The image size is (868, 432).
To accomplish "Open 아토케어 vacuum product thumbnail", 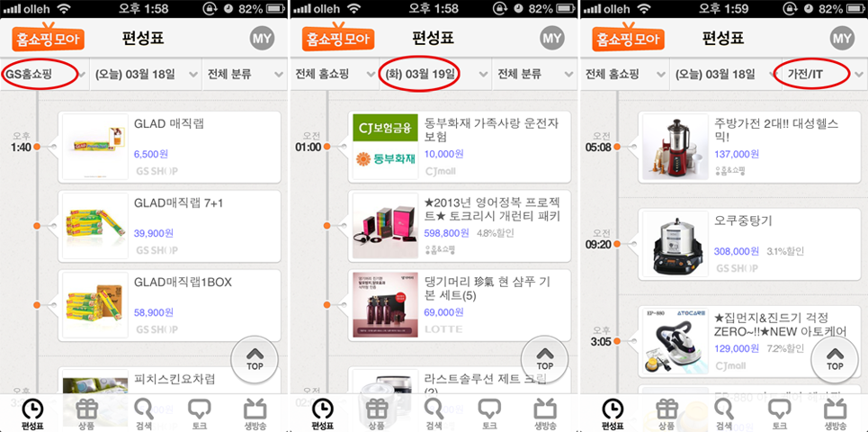I will click(676, 341).
